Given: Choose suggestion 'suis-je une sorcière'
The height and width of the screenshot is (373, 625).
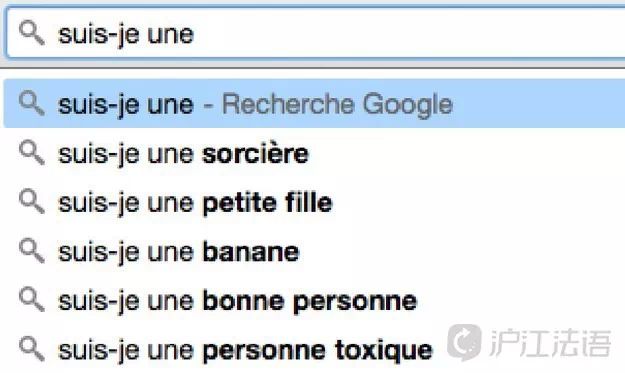Looking at the screenshot, I should coord(314,153).
